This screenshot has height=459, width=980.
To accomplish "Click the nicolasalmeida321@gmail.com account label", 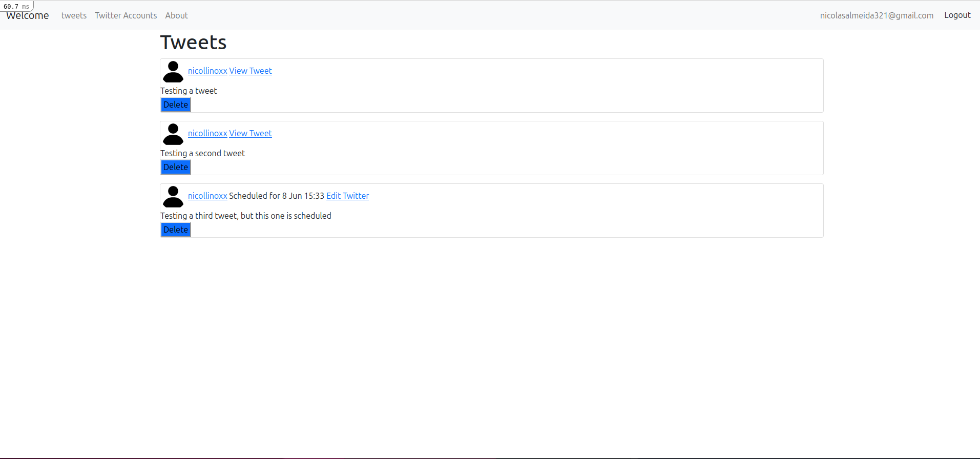I will click(877, 15).
